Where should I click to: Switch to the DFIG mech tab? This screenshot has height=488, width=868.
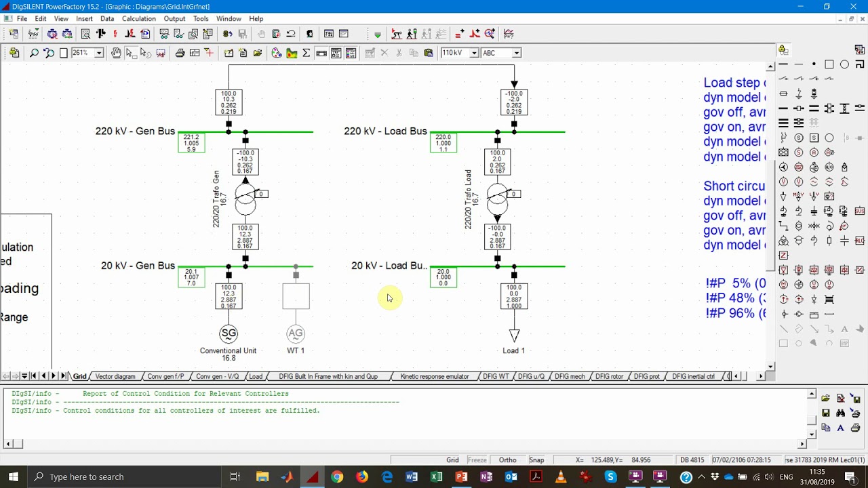pos(570,376)
